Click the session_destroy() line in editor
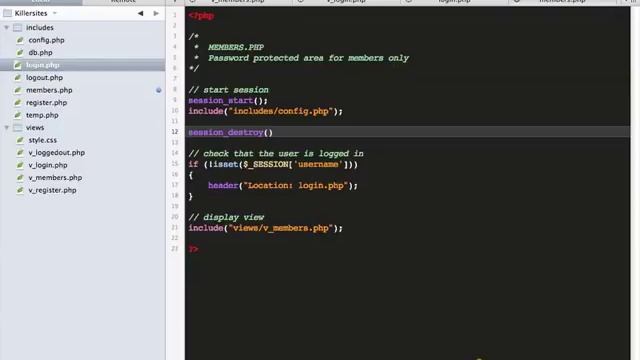The image size is (640, 360). pos(230,132)
